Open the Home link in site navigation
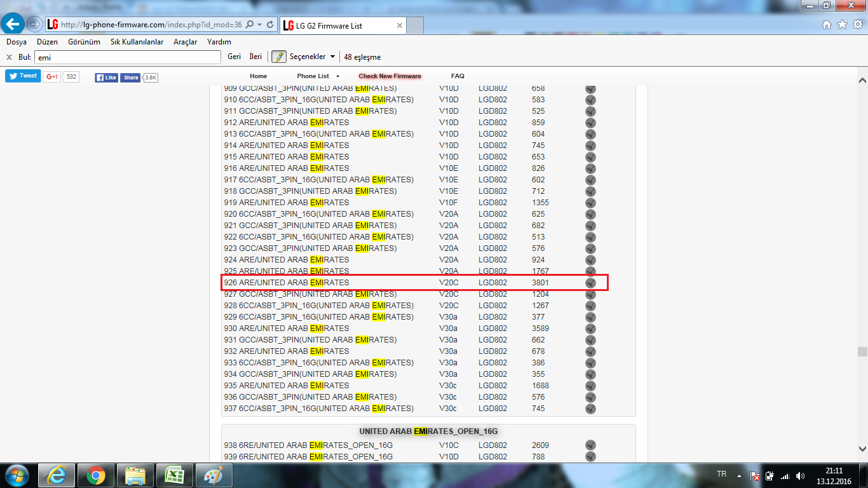 (x=259, y=76)
